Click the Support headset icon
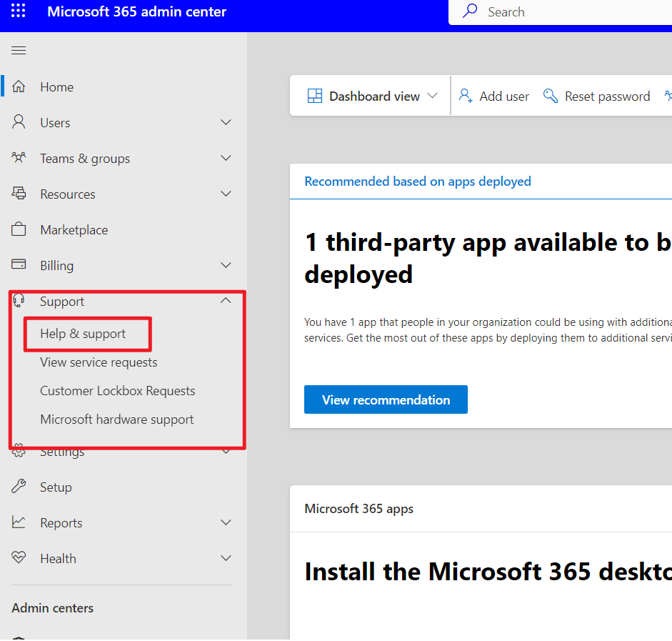Image resolution: width=672 pixels, height=641 pixels. click(x=19, y=301)
